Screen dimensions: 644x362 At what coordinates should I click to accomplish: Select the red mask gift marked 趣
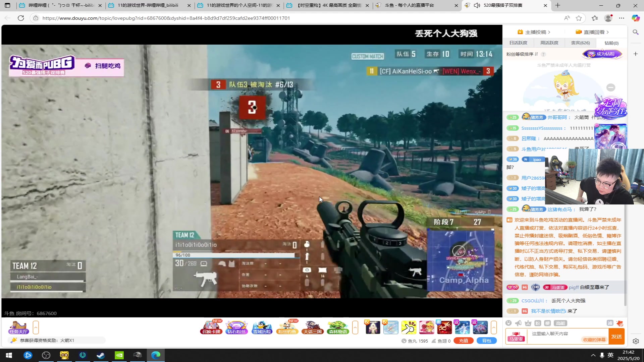click(444, 327)
